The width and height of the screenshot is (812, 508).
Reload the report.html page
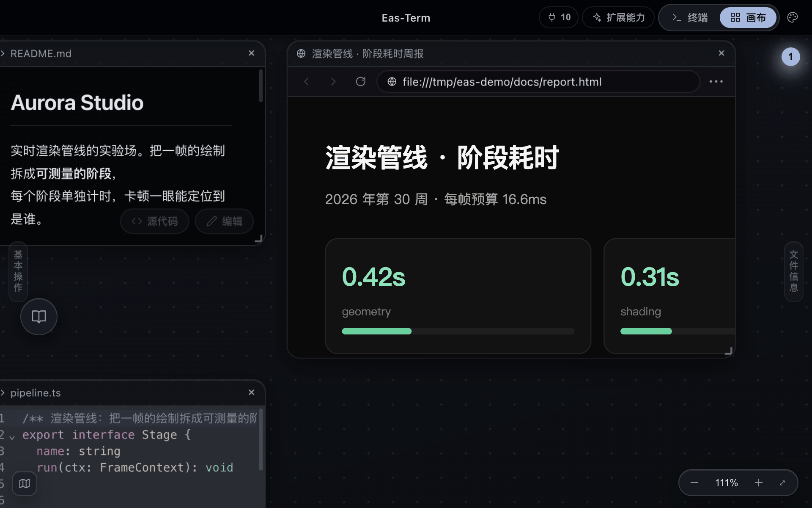(x=360, y=81)
